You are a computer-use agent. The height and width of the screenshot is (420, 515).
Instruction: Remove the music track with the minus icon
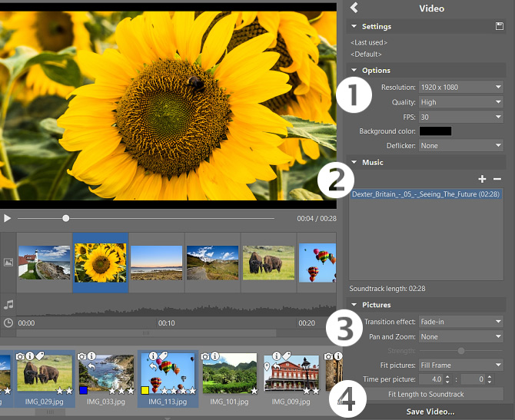click(x=497, y=179)
